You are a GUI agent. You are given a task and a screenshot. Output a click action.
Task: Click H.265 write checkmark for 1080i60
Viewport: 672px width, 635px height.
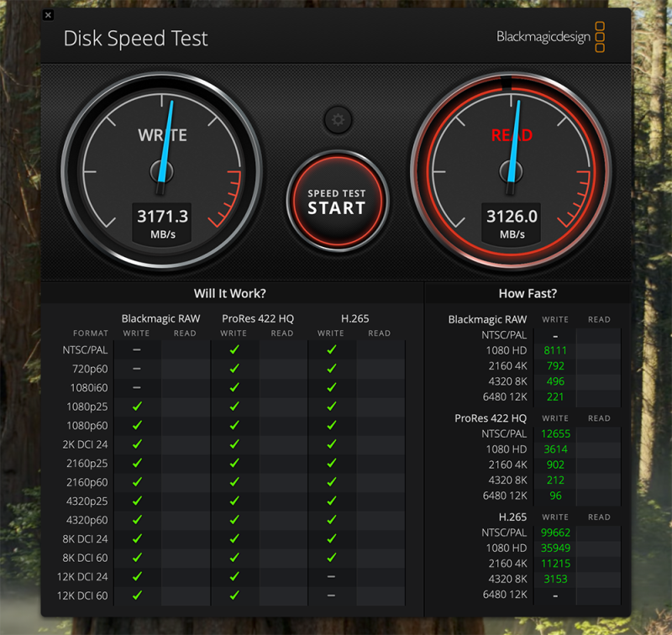(331, 387)
